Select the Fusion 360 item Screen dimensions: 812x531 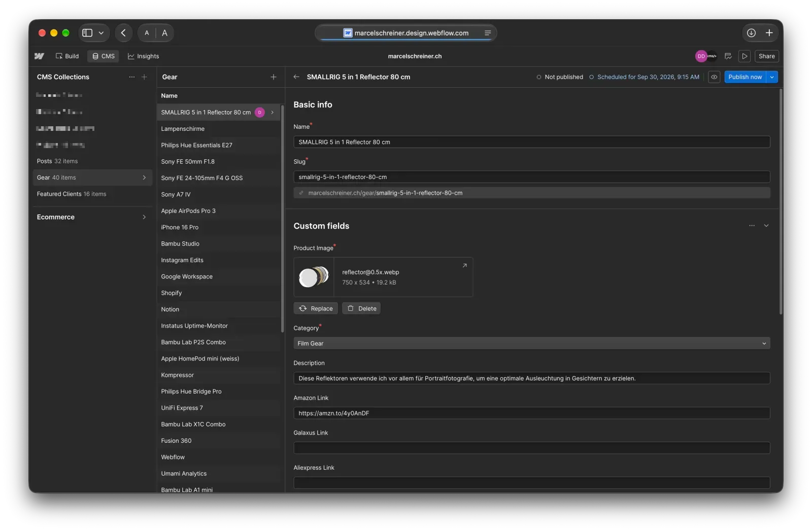pyautogui.click(x=219, y=441)
